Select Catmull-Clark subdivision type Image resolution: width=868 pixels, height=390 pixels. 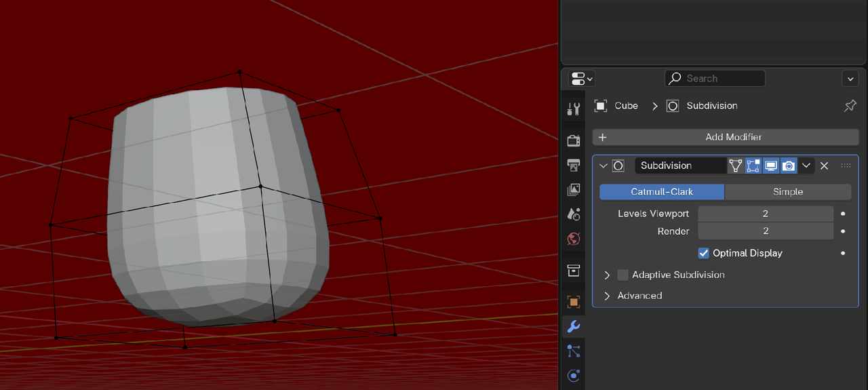tap(662, 192)
